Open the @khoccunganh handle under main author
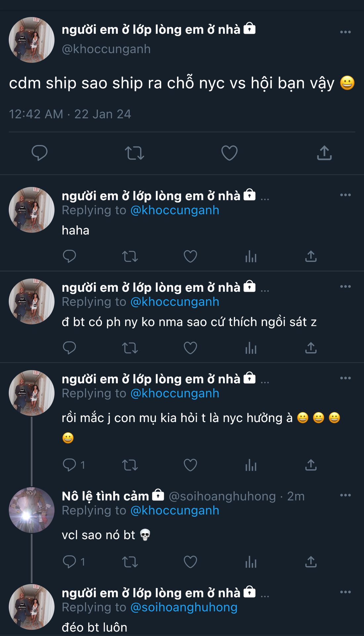Image resolution: width=364 pixels, height=636 pixels. coord(106,49)
